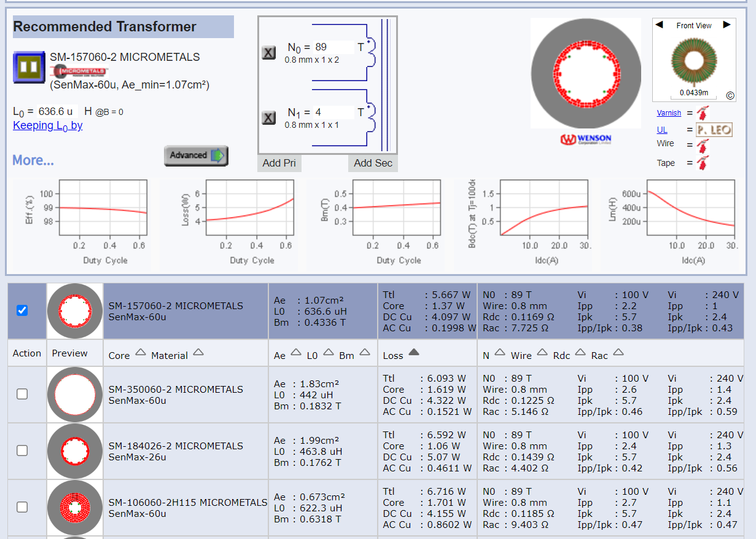Click the P. LEO UL badge
The height and width of the screenshot is (539, 756).
pyautogui.click(x=714, y=130)
